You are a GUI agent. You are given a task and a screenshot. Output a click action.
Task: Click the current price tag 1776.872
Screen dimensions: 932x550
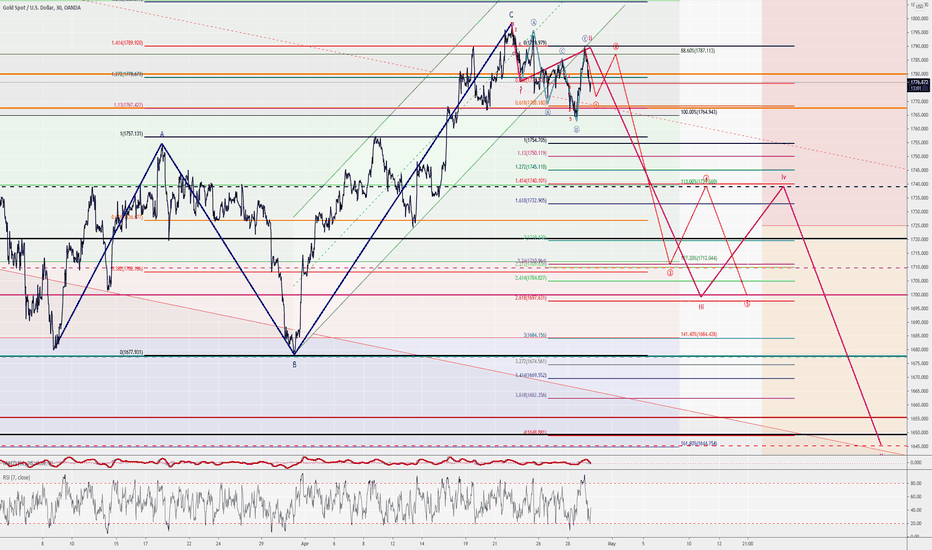click(x=919, y=83)
